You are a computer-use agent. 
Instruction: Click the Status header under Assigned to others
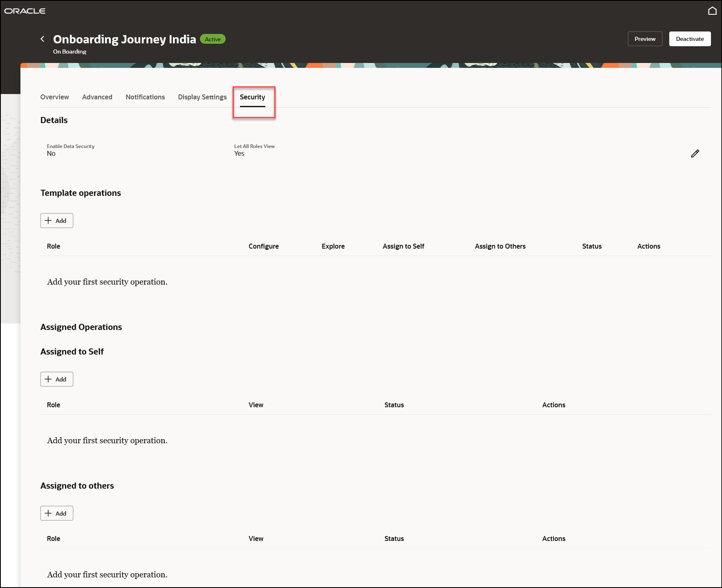pyautogui.click(x=394, y=539)
